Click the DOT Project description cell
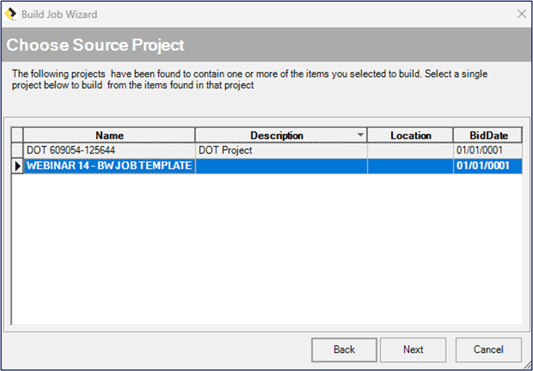Screen dimensions: 533x371 (281, 150)
